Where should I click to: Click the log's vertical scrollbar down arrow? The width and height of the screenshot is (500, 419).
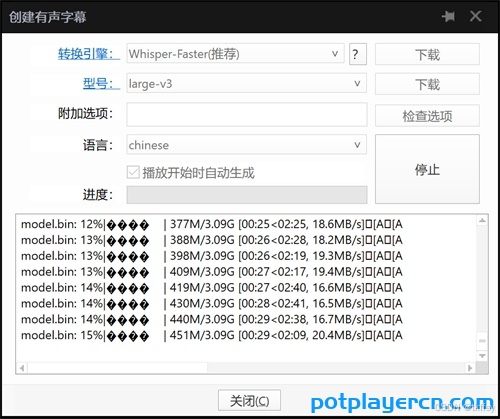tap(482, 356)
